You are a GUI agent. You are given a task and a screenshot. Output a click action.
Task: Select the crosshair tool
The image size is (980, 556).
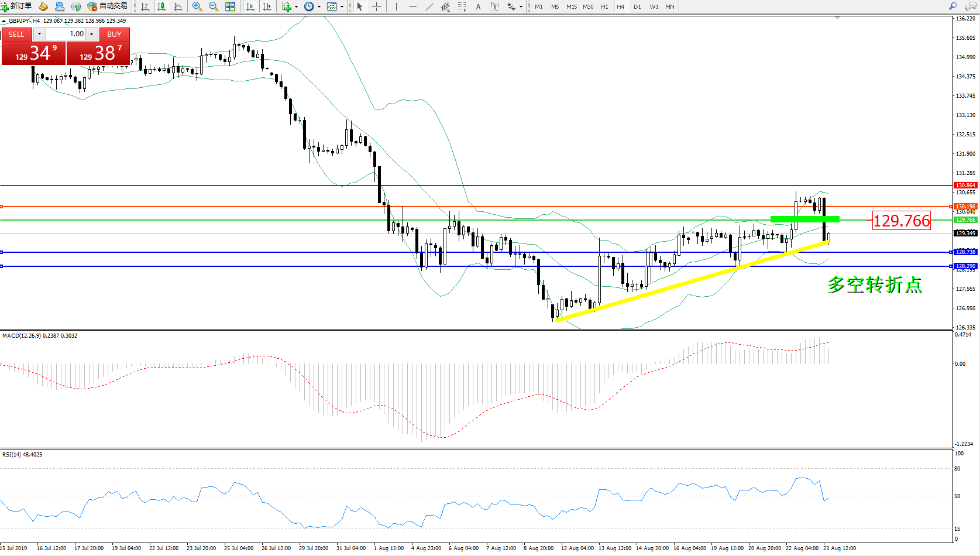pos(376,6)
